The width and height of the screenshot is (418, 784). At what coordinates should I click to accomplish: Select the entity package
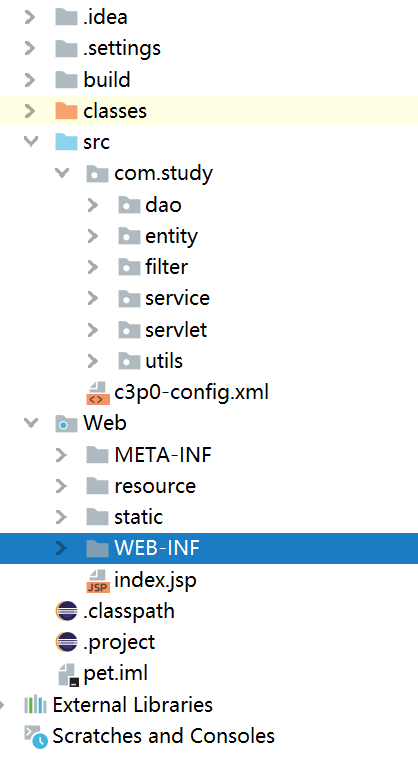tap(171, 236)
